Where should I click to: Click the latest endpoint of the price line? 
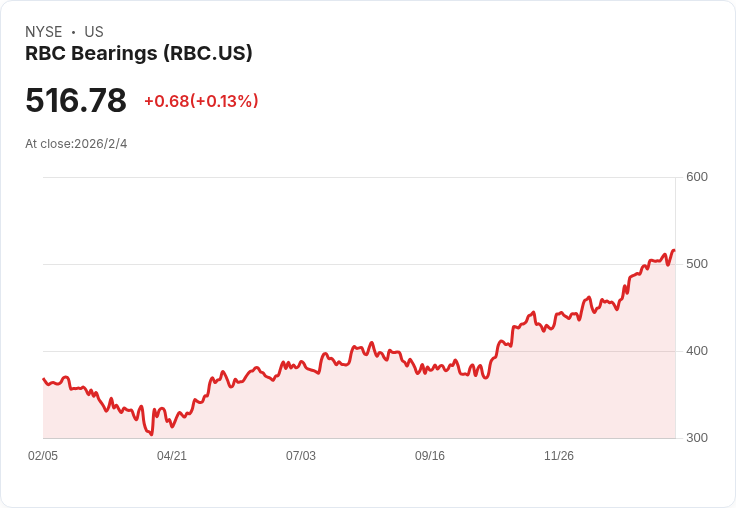tap(674, 251)
